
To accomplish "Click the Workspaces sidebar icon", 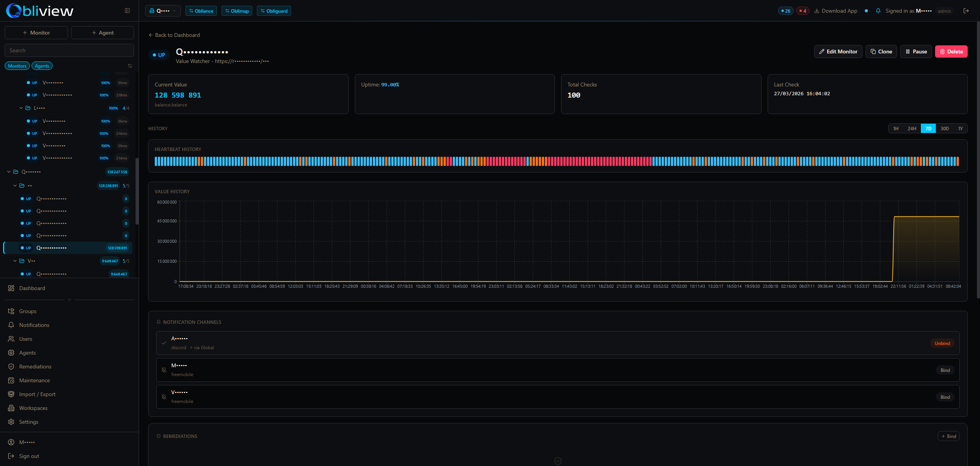I will (12, 408).
